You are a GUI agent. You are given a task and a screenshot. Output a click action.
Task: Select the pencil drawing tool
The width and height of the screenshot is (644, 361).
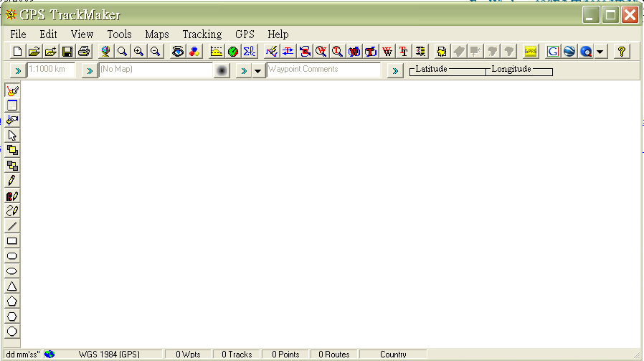click(x=12, y=181)
